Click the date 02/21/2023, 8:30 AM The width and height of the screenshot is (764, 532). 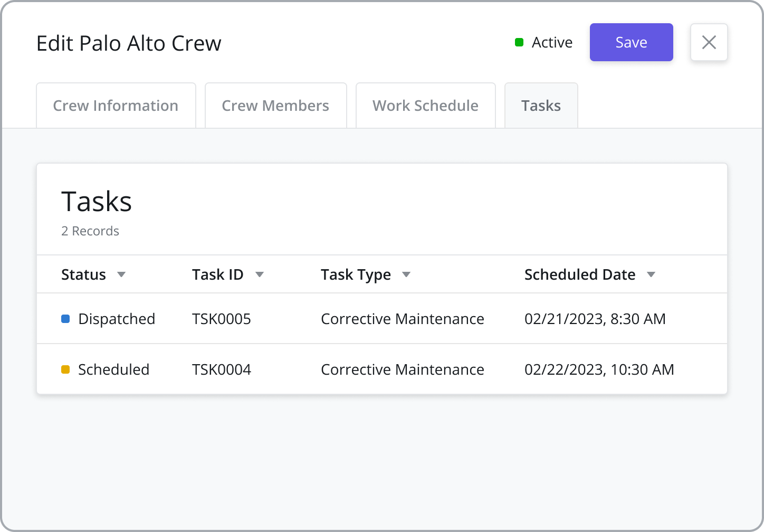point(595,319)
